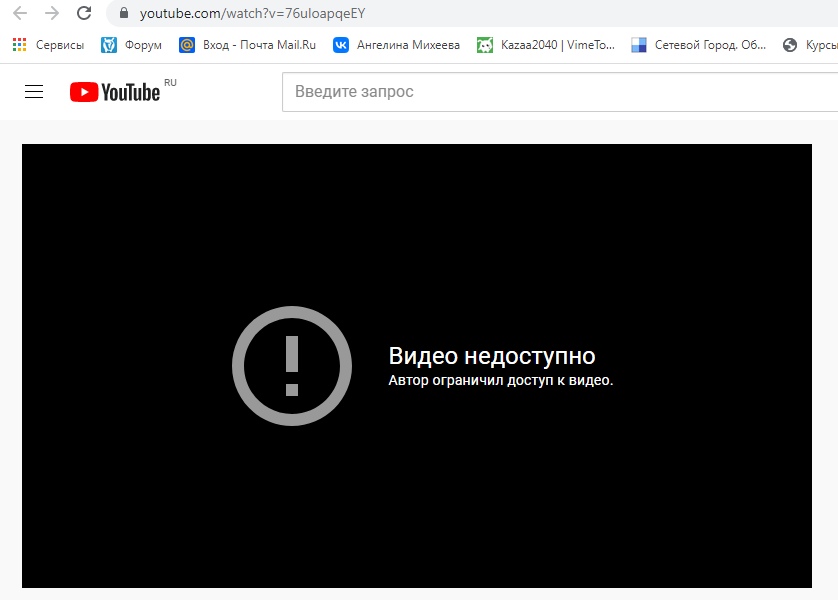Open the Сетевой Город bookmark
This screenshot has height=600, width=838.
pos(698,45)
